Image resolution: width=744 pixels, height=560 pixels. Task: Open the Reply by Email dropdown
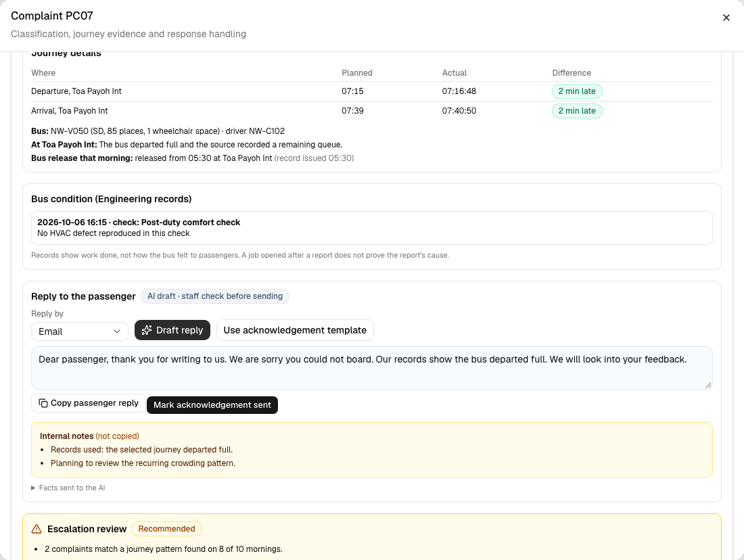[80, 331]
